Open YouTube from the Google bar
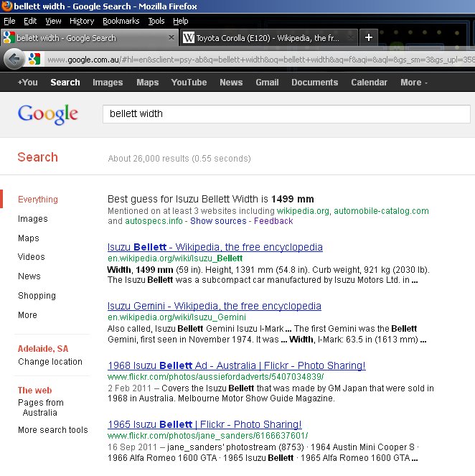Image resolution: width=475 pixels, height=476 pixels. pyautogui.click(x=189, y=83)
